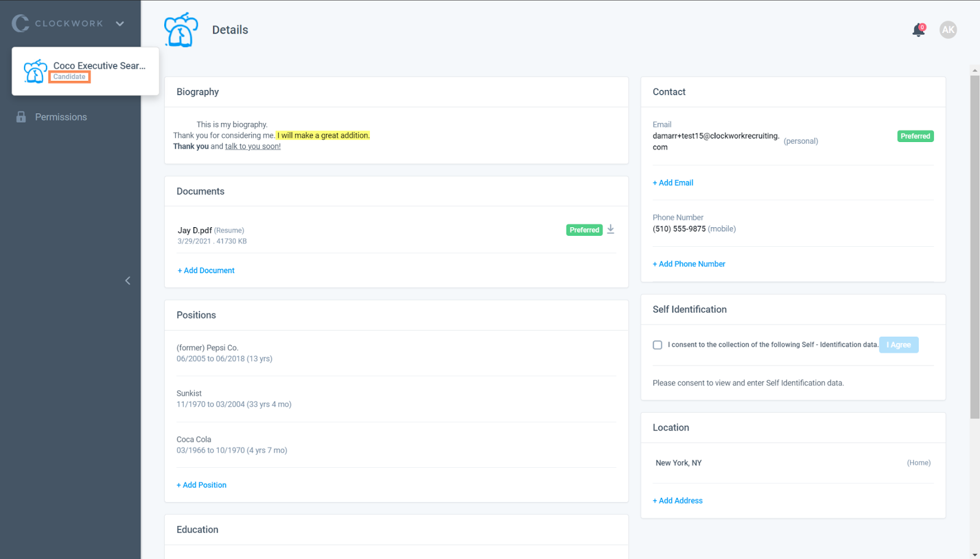Click the New York, NY location
The height and width of the screenshot is (559, 980).
click(679, 463)
